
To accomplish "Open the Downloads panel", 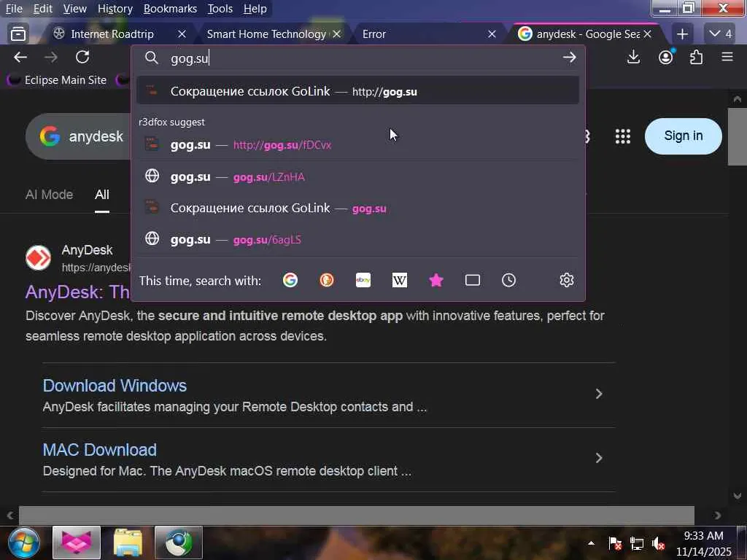I will [x=633, y=58].
